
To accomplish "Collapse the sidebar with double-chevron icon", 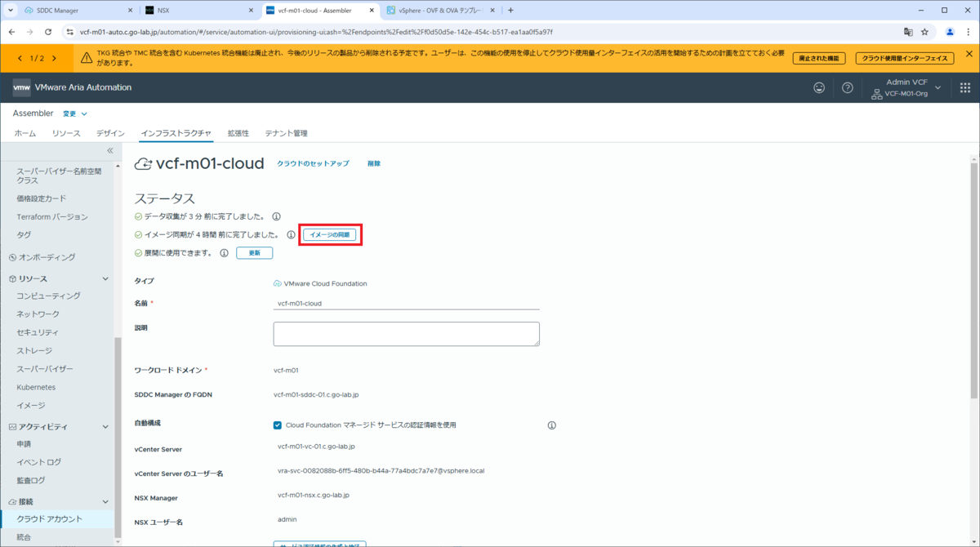I will click(110, 150).
